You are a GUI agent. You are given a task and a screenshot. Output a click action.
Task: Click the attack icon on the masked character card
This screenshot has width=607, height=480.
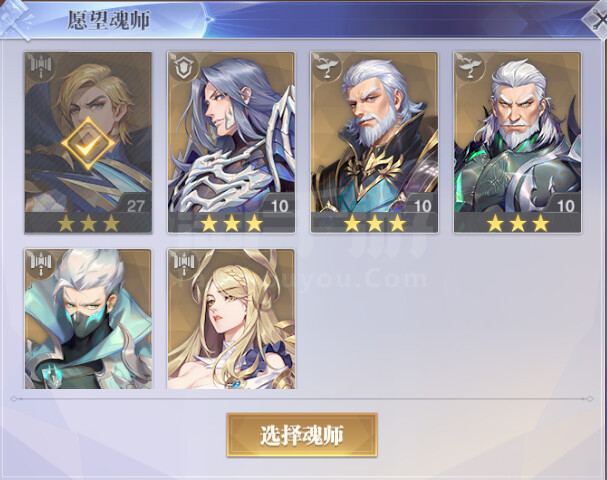tap(41, 263)
